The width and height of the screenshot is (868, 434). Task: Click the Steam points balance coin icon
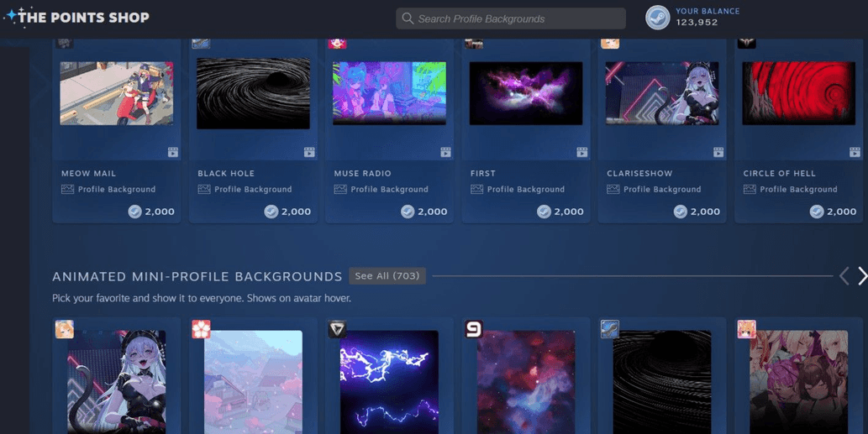(658, 17)
